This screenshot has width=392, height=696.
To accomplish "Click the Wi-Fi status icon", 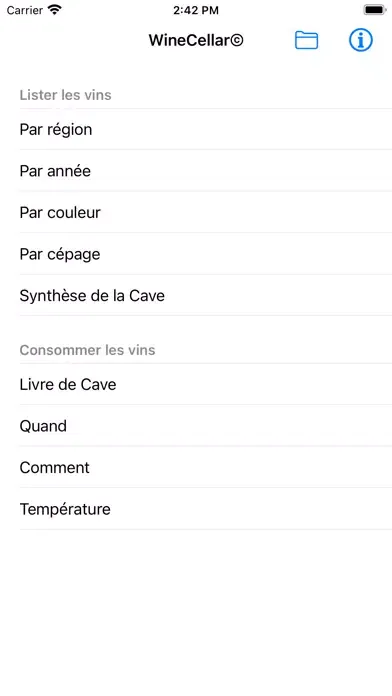I will point(55,10).
